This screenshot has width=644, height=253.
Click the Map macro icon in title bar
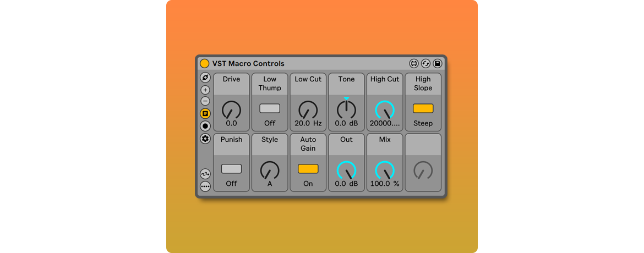click(414, 64)
